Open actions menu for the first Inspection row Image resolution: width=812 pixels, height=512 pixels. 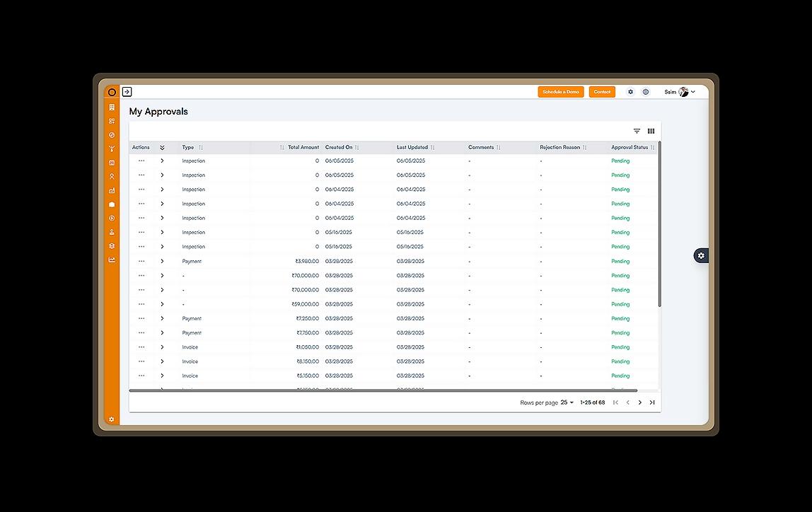(x=141, y=161)
